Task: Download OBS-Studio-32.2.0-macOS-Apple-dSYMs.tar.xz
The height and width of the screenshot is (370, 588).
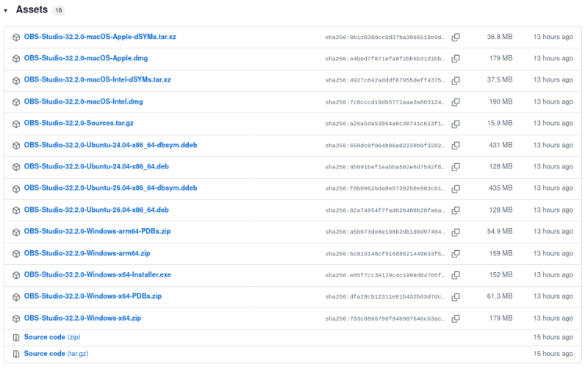Action: tap(100, 37)
